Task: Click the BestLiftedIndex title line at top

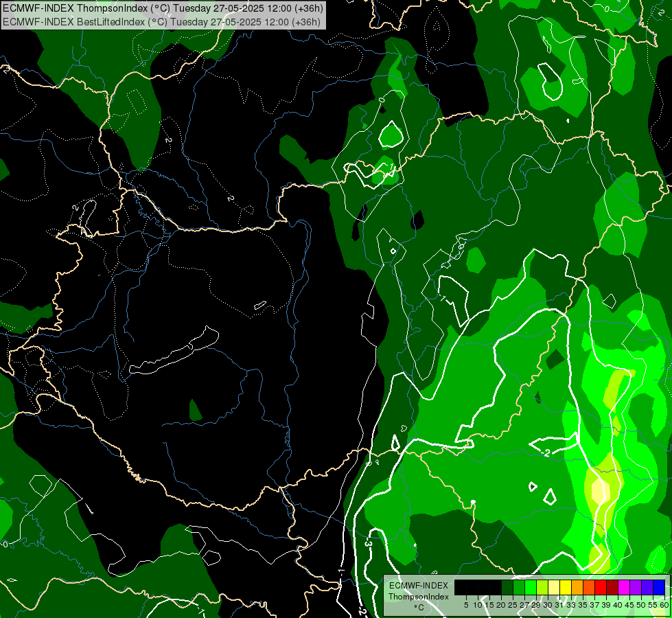Action: pos(161,22)
